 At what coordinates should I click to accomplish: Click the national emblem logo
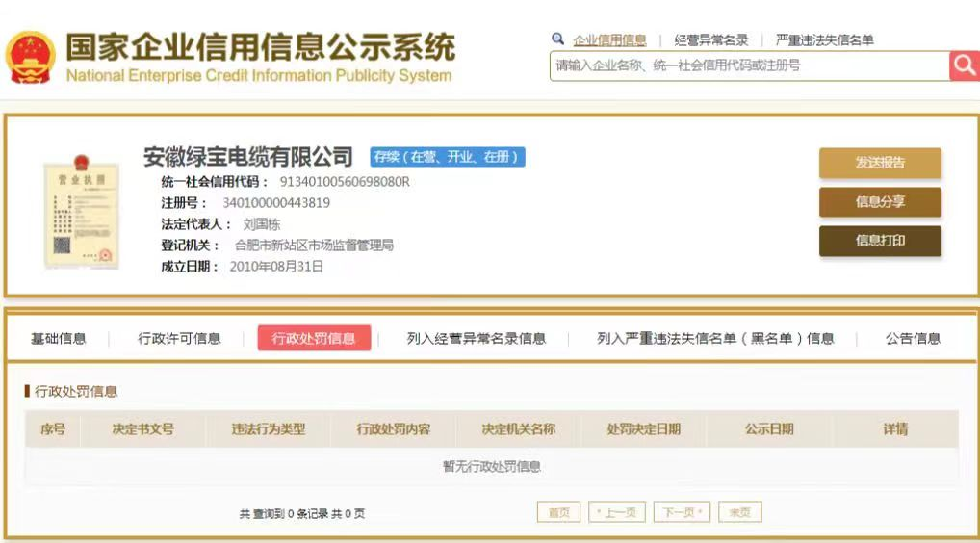[x=31, y=58]
